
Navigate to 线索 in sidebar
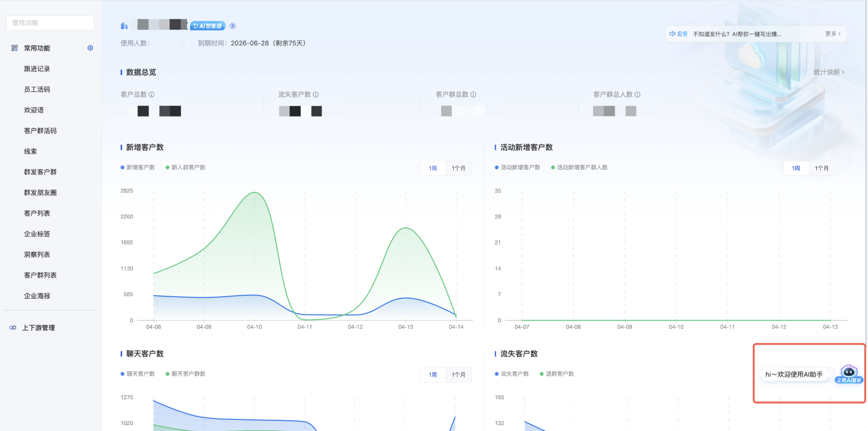pyautogui.click(x=31, y=152)
